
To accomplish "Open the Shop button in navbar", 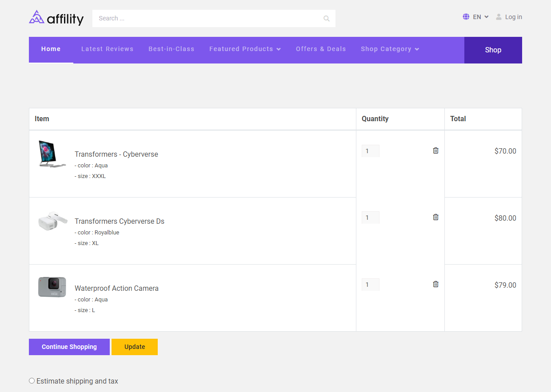I will click(x=493, y=50).
